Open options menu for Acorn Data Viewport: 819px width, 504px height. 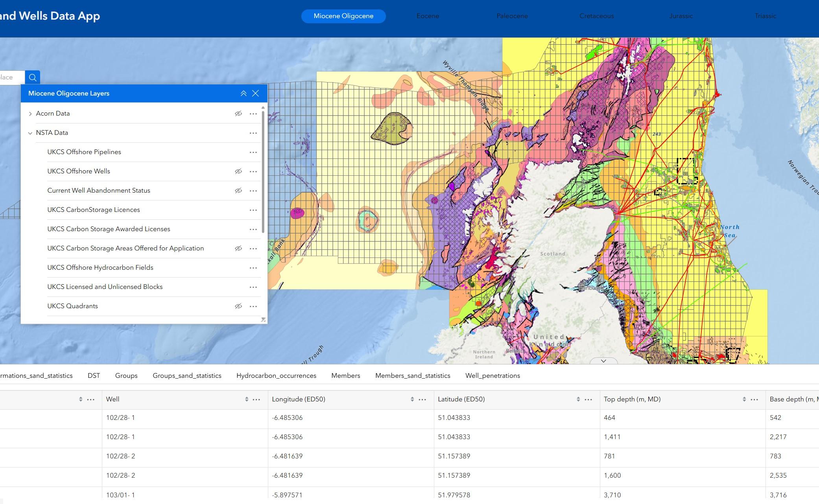click(x=253, y=114)
